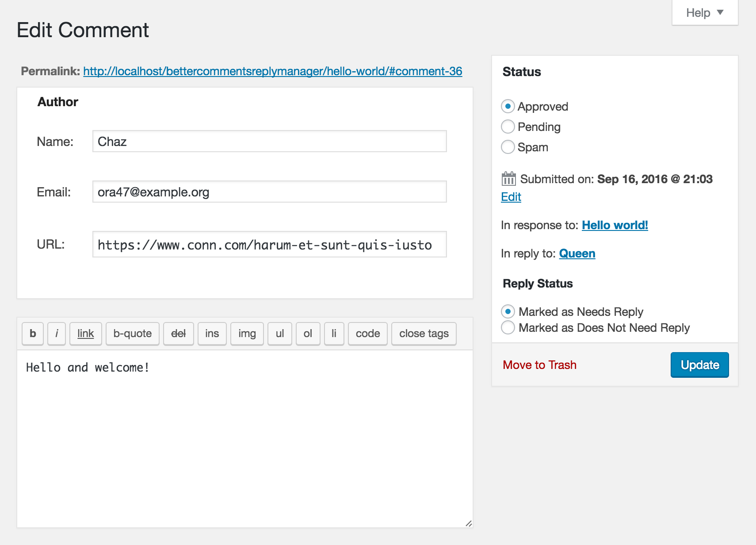Insert a link using the link quicktag

coord(86,334)
